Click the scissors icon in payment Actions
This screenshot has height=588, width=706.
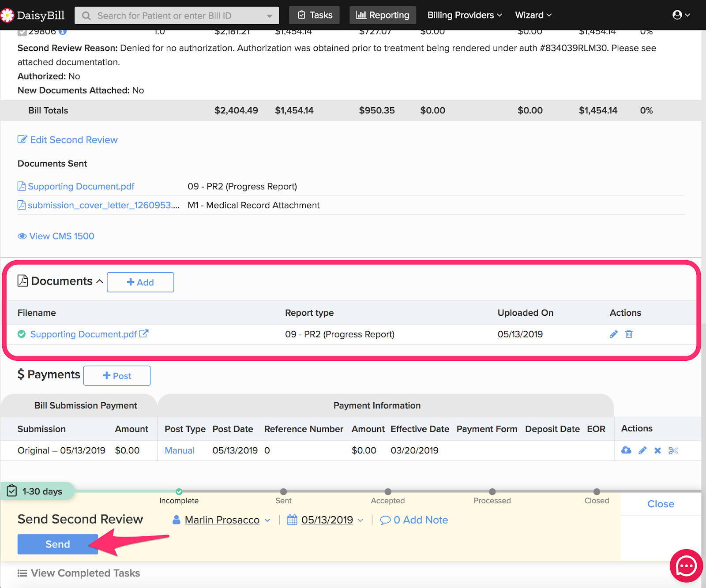tap(673, 450)
